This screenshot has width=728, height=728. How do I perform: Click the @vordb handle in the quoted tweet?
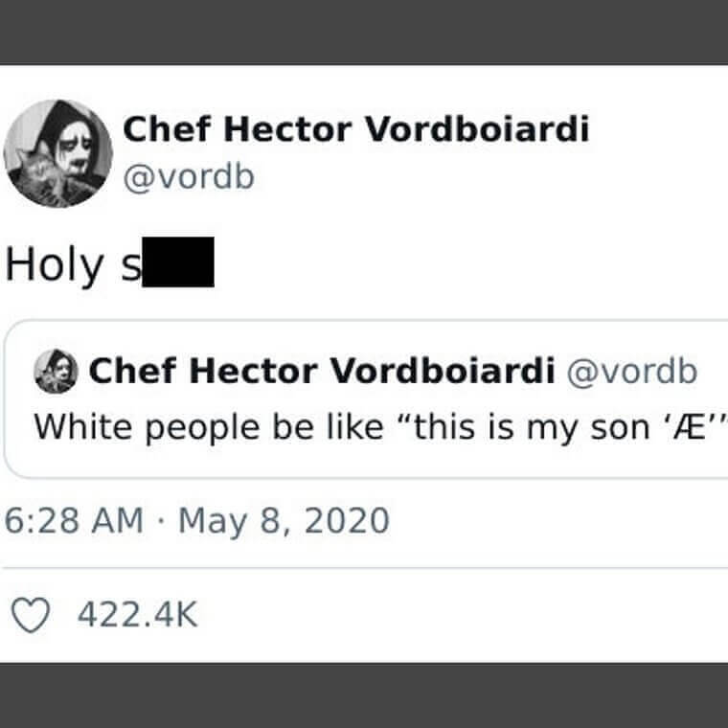[x=633, y=372]
